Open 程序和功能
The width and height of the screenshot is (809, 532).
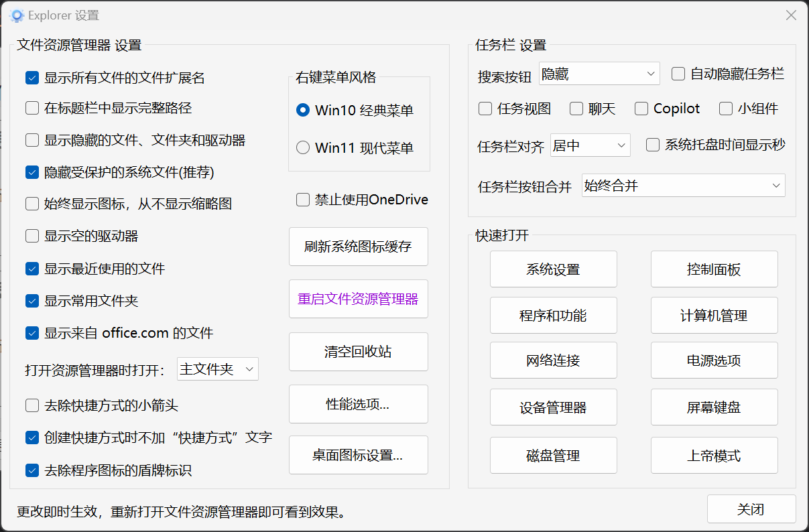coord(554,315)
